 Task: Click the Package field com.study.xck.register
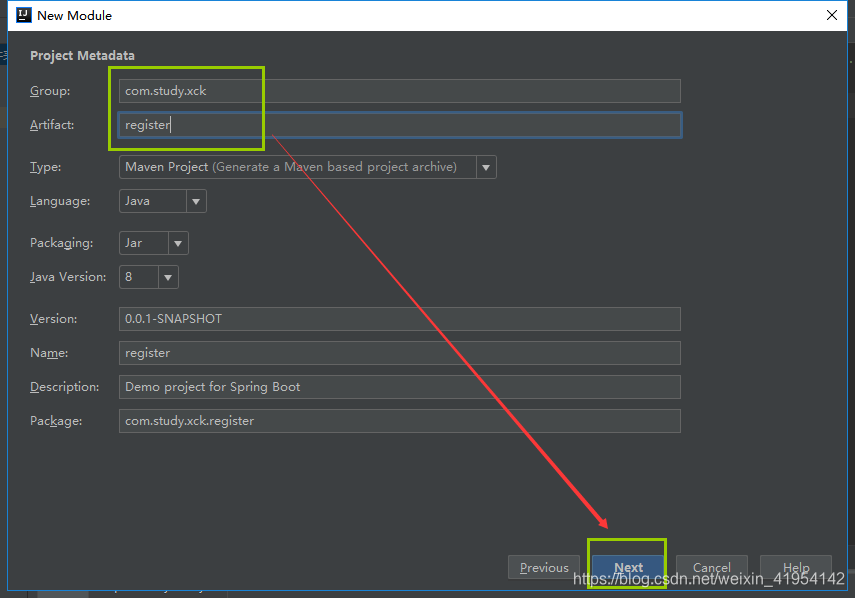point(400,421)
